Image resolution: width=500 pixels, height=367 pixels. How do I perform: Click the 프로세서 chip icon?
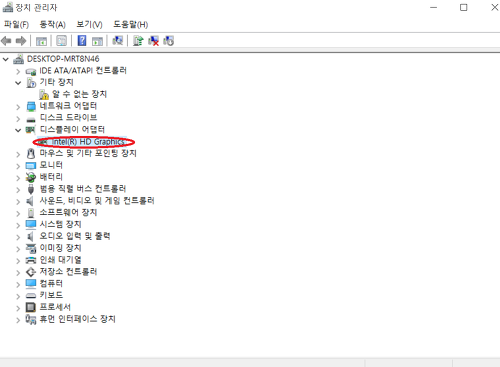pos(31,307)
